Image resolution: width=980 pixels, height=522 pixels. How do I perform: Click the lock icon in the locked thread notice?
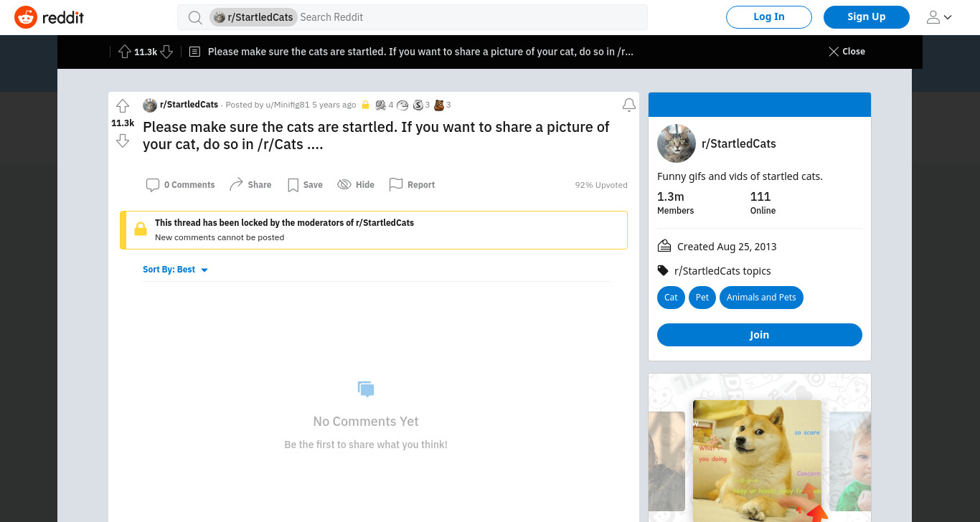(x=141, y=229)
